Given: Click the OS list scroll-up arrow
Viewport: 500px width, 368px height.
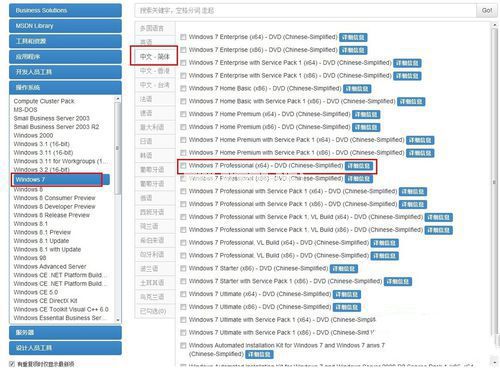Looking at the screenshot, I should point(118,99).
